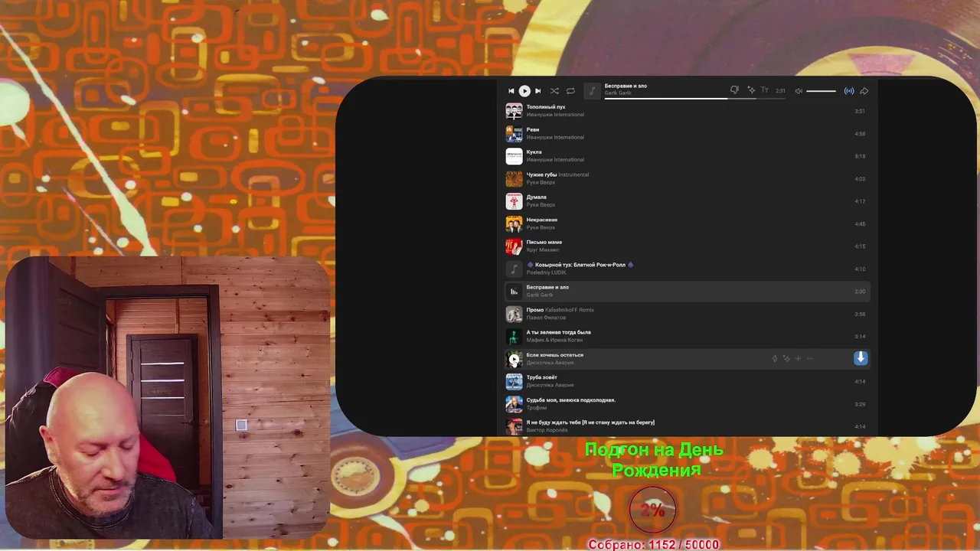Open artist Виктор Королёв

click(547, 430)
